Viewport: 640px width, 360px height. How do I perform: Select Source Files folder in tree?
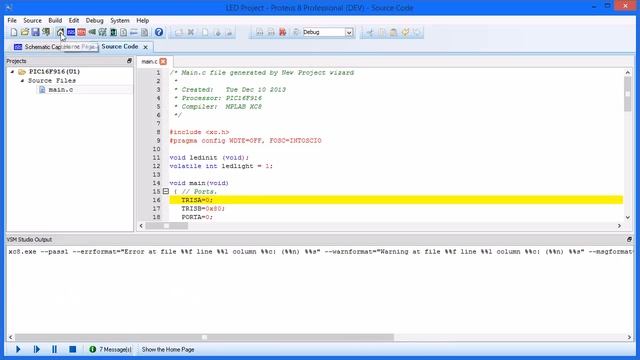point(51,81)
